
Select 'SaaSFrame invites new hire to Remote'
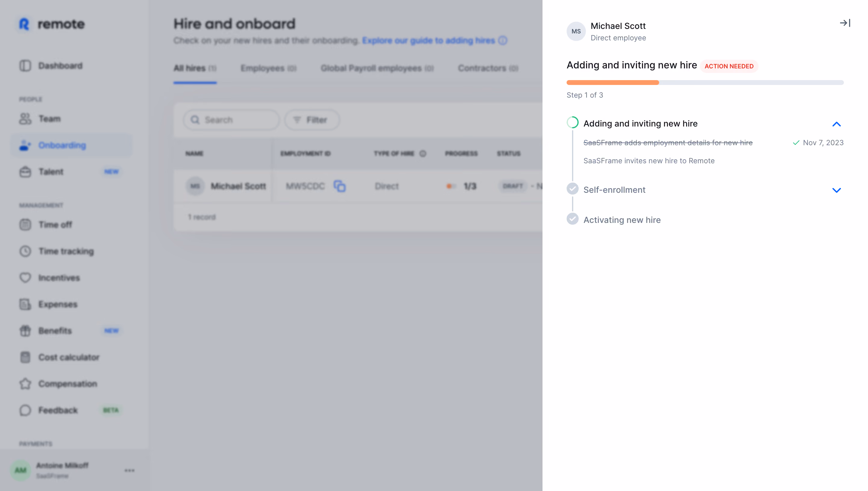click(x=649, y=161)
